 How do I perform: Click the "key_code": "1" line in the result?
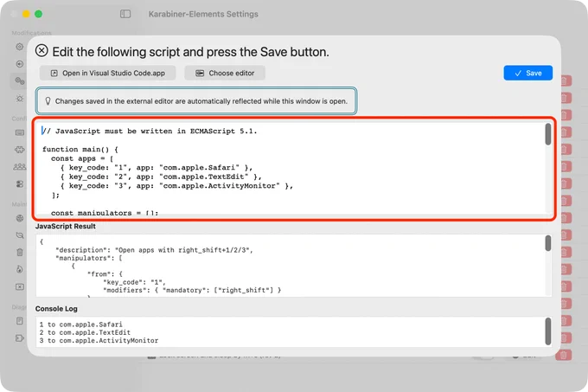134,282
